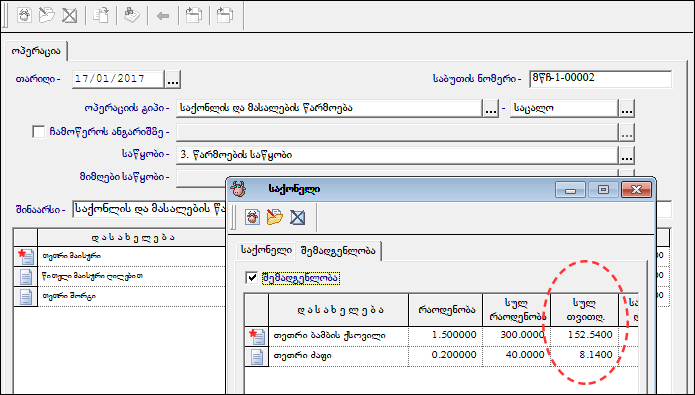Click the საწყობი field with წარმოების საწყობი
695x395 pixels.
coord(397,155)
